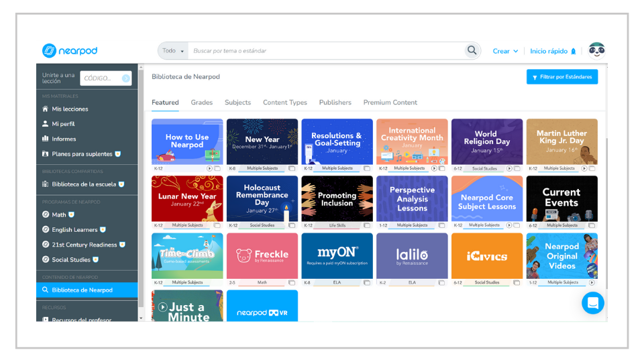Image resolution: width=644 pixels, height=362 pixels.
Task: Click the play icon under World Religion Day
Action: (x=509, y=168)
